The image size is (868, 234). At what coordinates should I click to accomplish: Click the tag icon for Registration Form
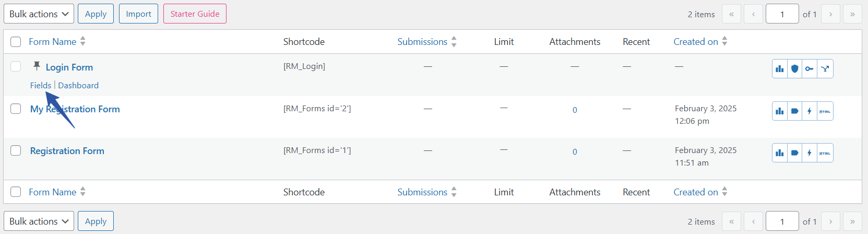pyautogui.click(x=794, y=153)
